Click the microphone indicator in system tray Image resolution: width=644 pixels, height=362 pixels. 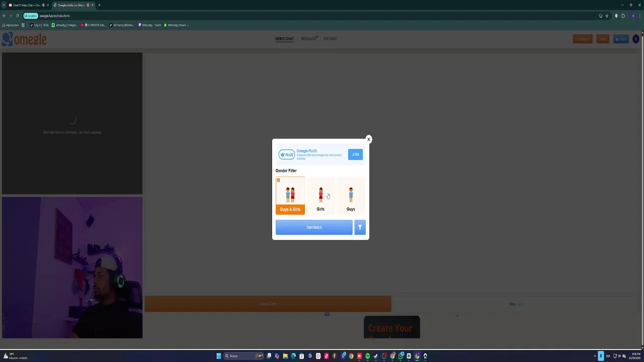pyautogui.click(x=601, y=356)
